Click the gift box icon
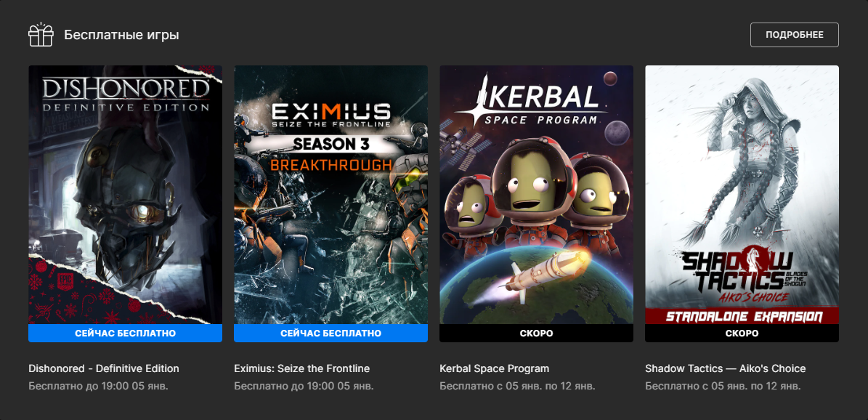The width and height of the screenshot is (868, 420). click(41, 35)
